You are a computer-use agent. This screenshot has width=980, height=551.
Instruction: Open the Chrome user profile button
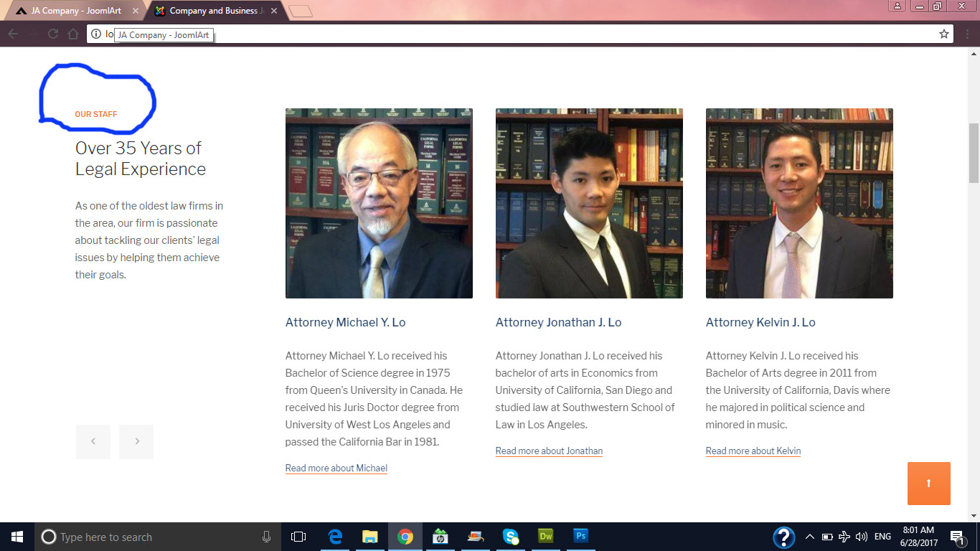pyautogui.click(x=897, y=6)
